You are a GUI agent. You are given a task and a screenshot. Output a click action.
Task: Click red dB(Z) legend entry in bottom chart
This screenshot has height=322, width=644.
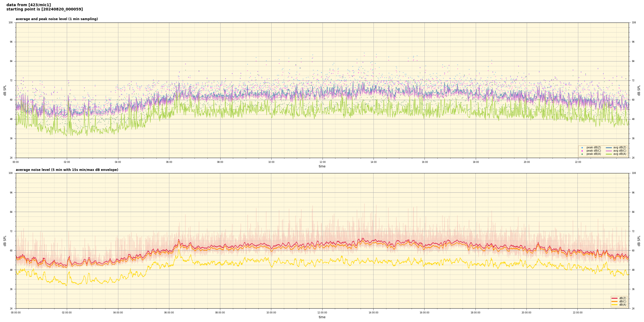click(622, 298)
